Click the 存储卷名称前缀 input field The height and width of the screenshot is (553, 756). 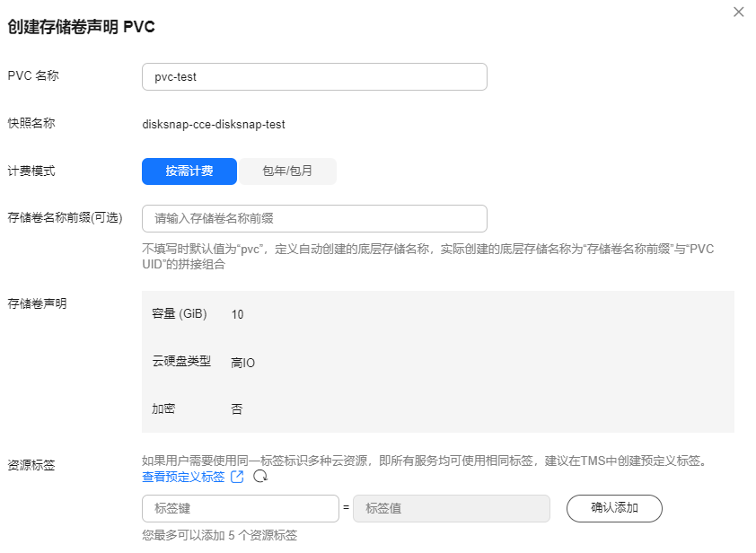tap(314, 218)
